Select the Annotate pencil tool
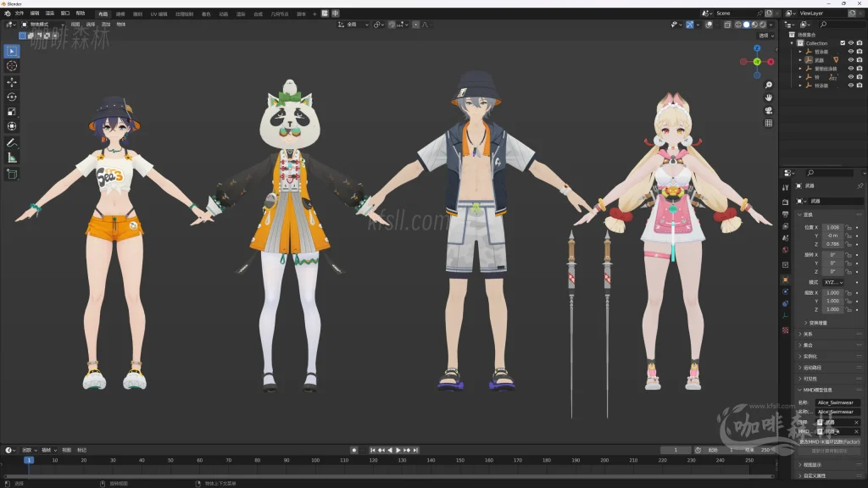This screenshot has height=488, width=868. pyautogui.click(x=12, y=142)
